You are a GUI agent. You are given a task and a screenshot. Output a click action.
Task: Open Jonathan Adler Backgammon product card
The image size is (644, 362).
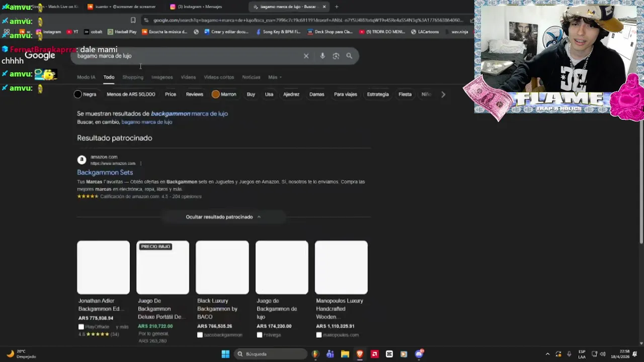coord(103,289)
